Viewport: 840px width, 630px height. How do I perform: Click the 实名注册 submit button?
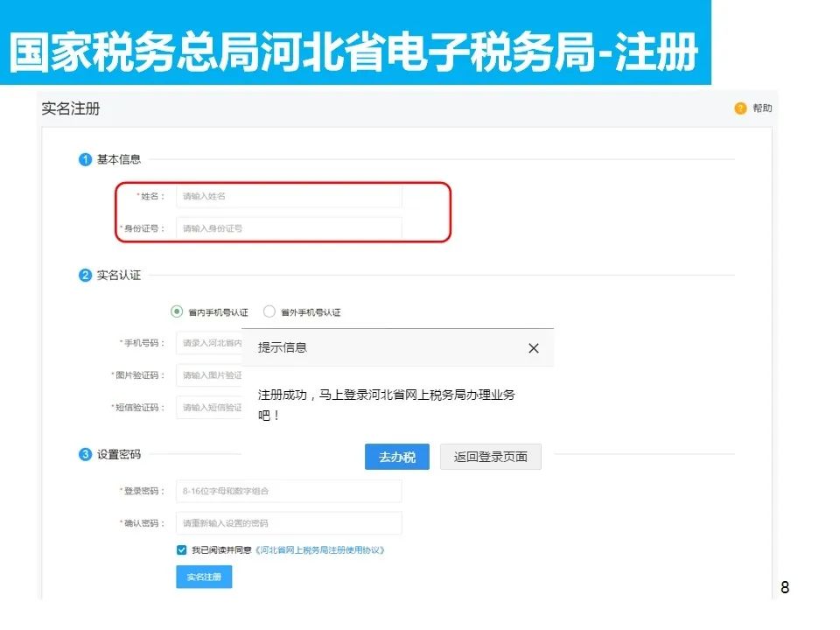[204, 577]
